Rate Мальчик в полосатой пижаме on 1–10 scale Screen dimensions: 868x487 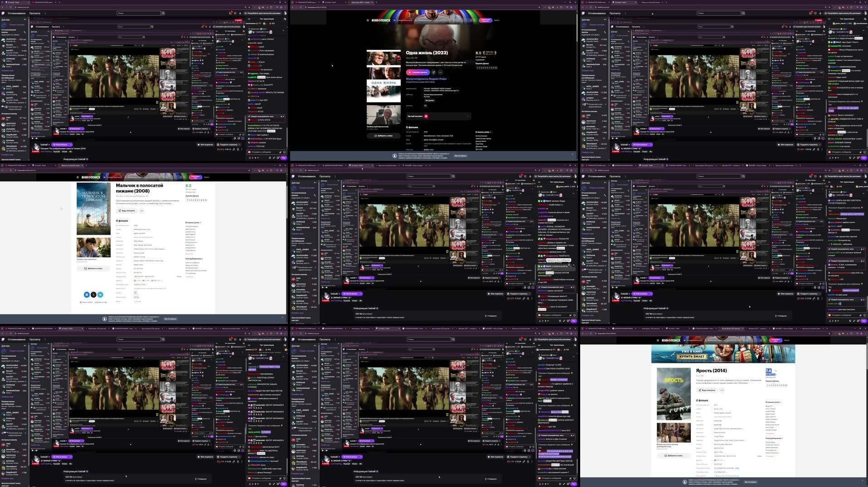[x=197, y=200]
